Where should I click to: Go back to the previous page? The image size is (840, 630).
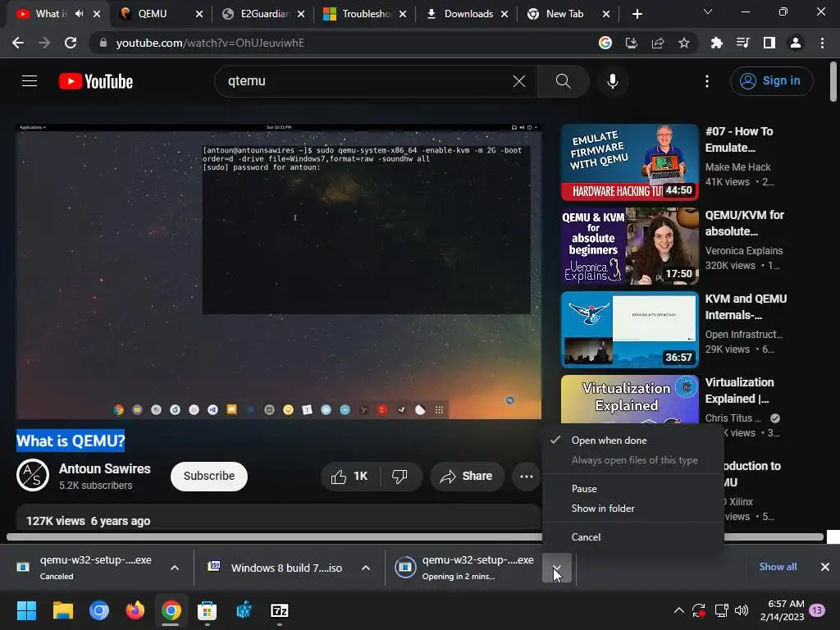tap(18, 43)
